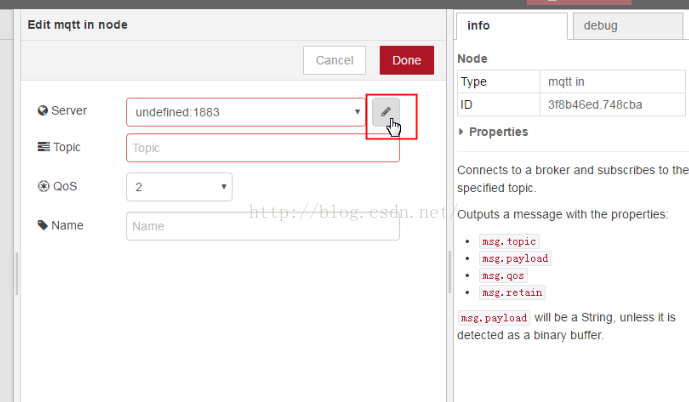This screenshot has height=402, width=689.
Task: Click the Type value 'mqtt in' cell
Action: pyautogui.click(x=569, y=81)
